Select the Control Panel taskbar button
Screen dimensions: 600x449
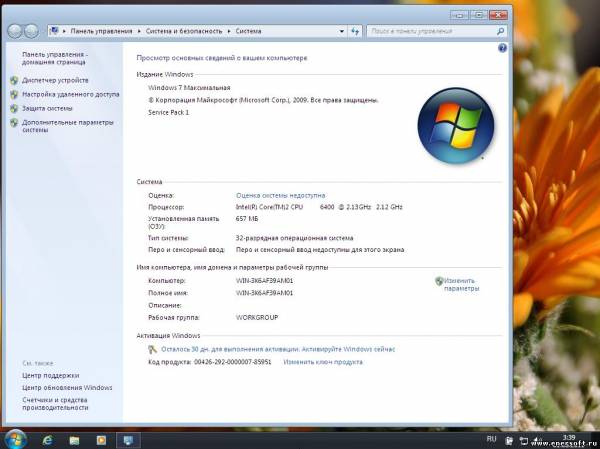(128, 440)
